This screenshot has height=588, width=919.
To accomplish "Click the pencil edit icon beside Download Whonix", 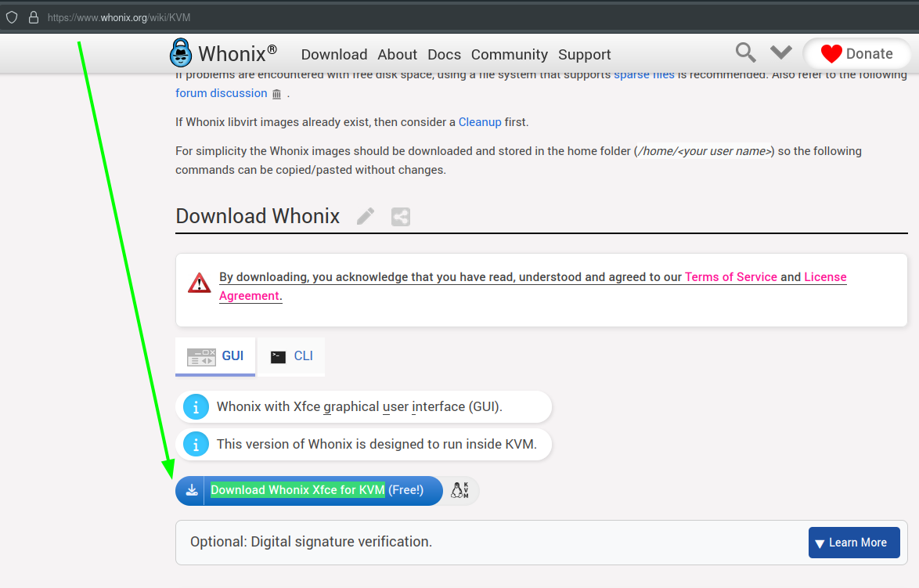I will point(365,216).
